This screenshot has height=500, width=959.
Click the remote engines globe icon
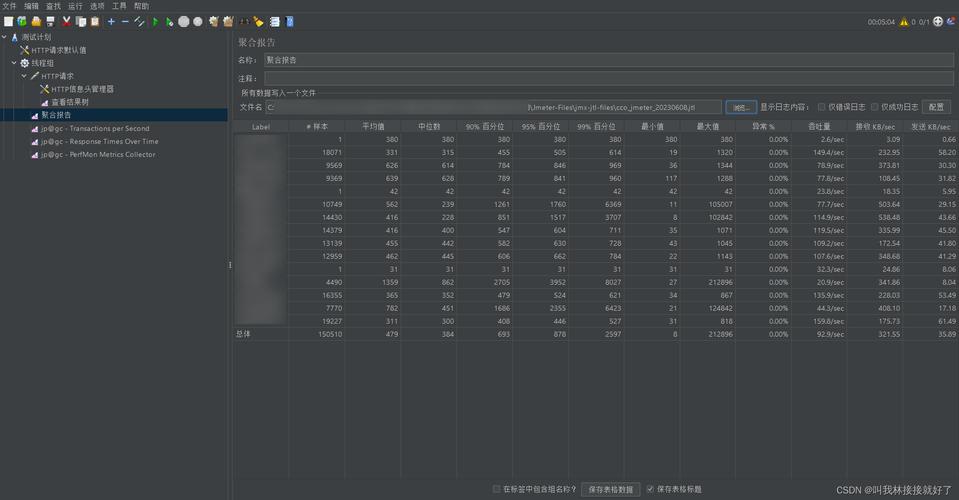938,21
